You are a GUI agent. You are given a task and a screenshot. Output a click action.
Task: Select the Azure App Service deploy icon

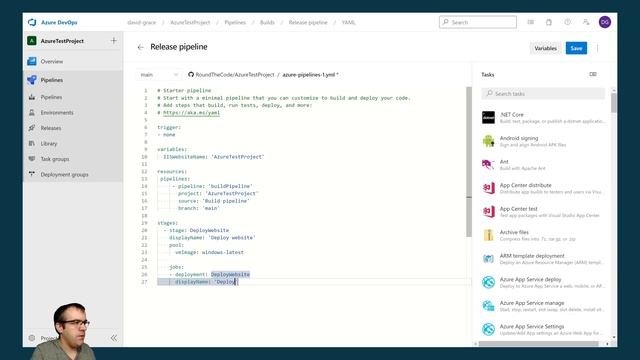click(488, 282)
